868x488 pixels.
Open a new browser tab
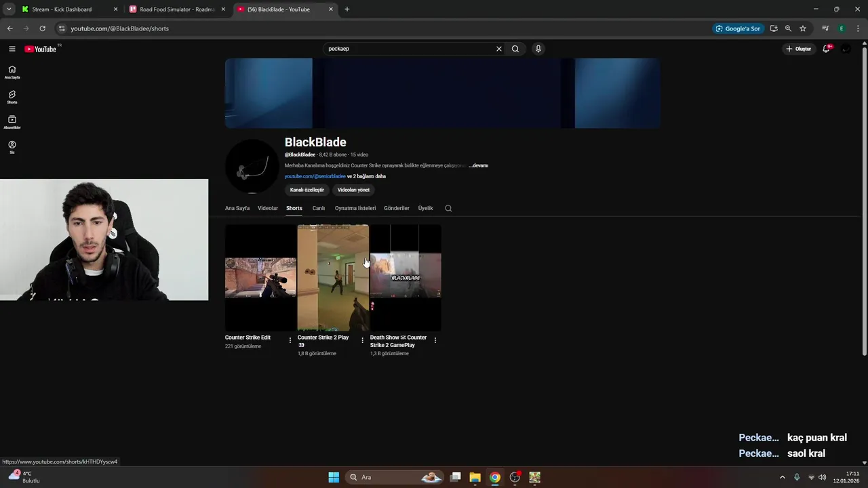pyautogui.click(x=347, y=9)
